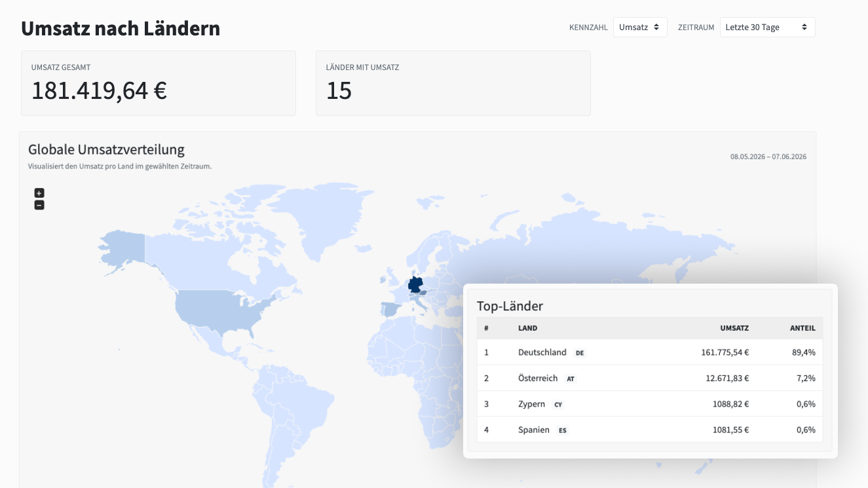
Task: Click the AT country code badge
Action: (x=571, y=379)
